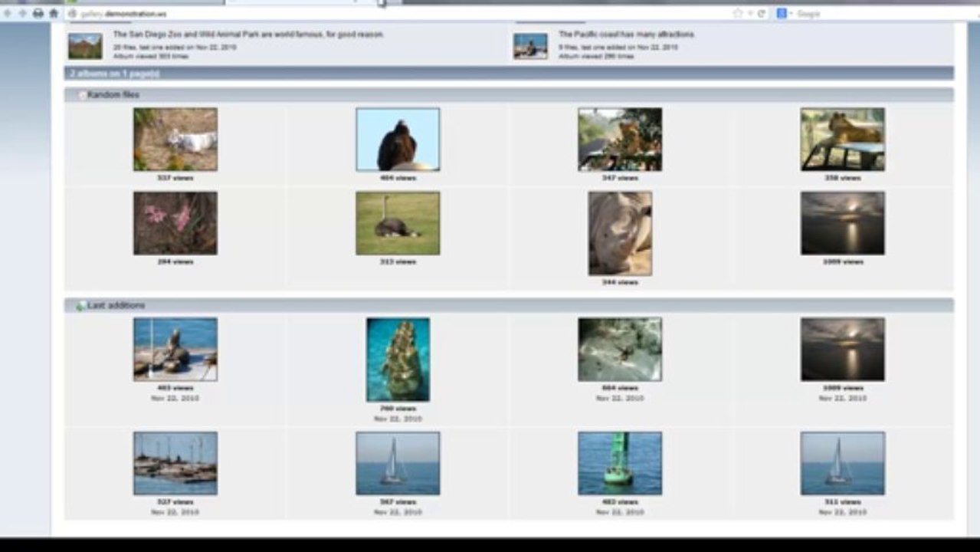This screenshot has width=980, height=552.
Task: Click the 404 views label under the bird
Action: 398,178
